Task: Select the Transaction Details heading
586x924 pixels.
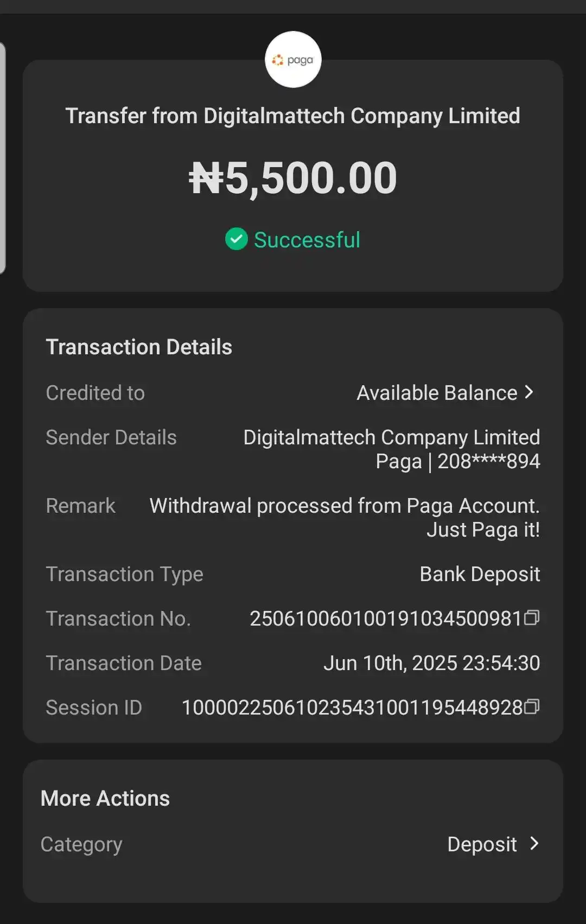Action: pyautogui.click(x=139, y=347)
